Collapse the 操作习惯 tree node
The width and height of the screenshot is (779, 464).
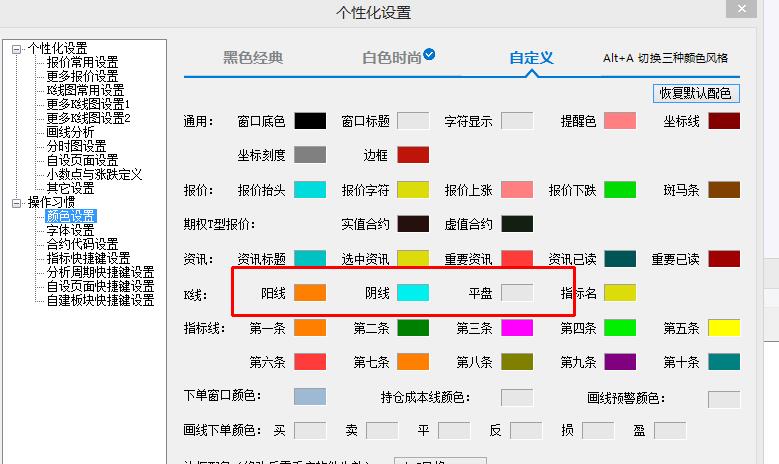(17, 202)
